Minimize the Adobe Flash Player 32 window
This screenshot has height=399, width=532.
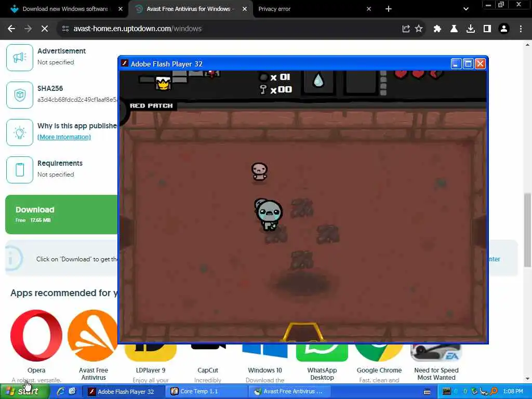(456, 64)
